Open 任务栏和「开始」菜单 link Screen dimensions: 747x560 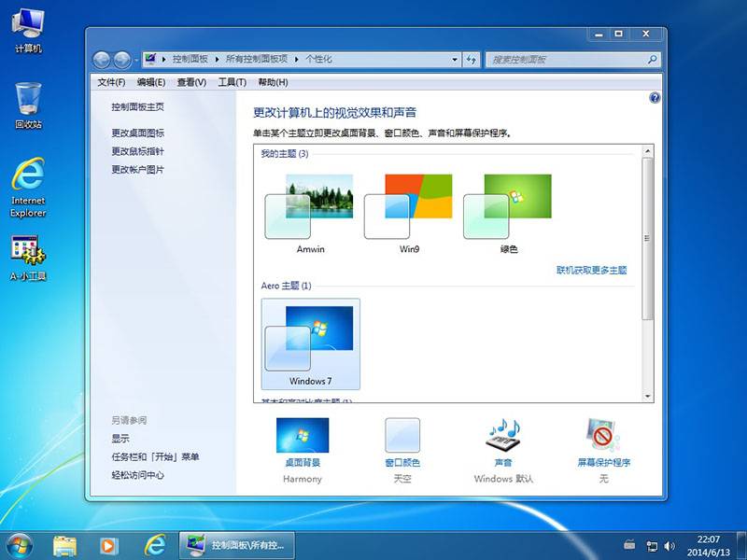coord(155,456)
